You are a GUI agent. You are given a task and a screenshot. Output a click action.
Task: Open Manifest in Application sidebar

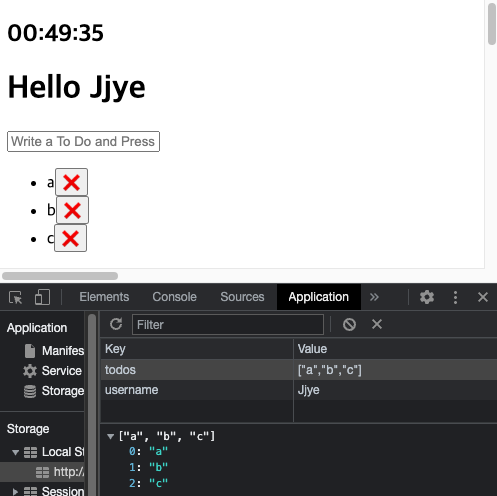click(x=53, y=351)
